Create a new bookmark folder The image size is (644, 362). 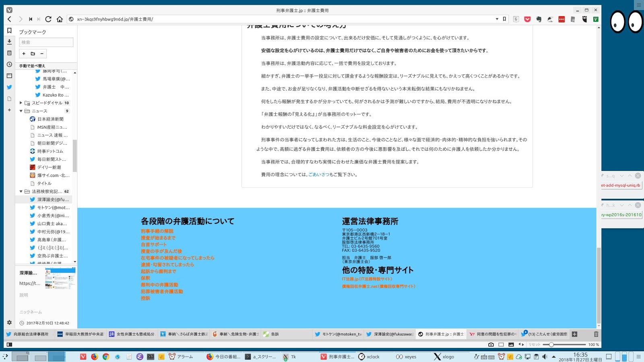[x=33, y=53]
